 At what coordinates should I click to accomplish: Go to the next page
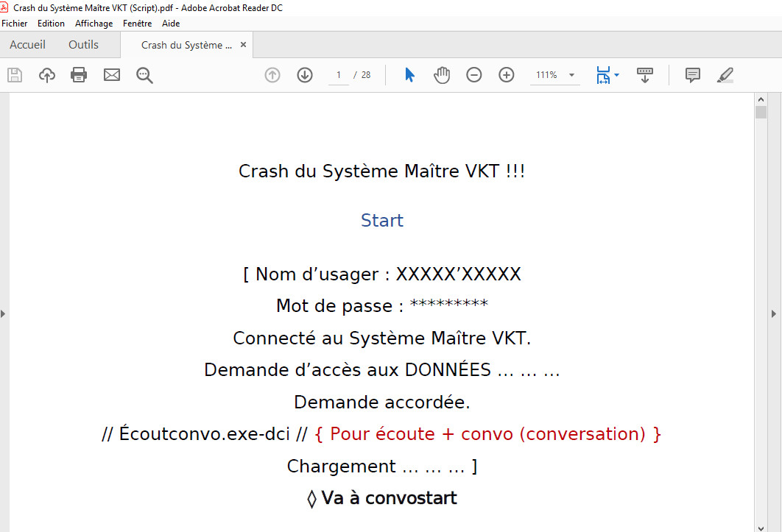click(x=304, y=74)
